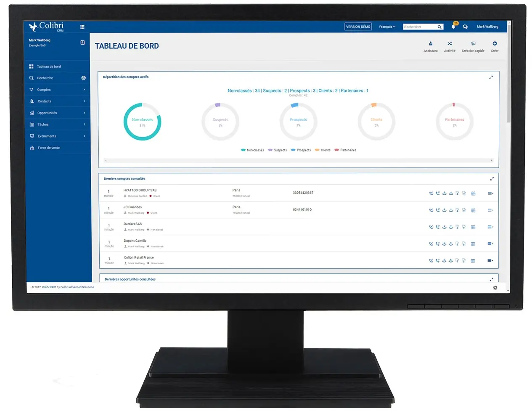Open the chat messages icon
The width and height of the screenshot is (532, 411).
click(x=465, y=27)
